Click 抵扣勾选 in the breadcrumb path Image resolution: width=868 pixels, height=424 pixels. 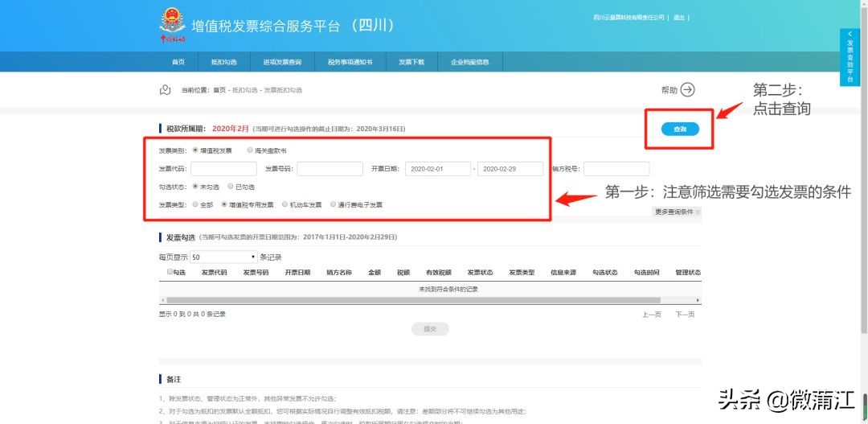pos(244,90)
